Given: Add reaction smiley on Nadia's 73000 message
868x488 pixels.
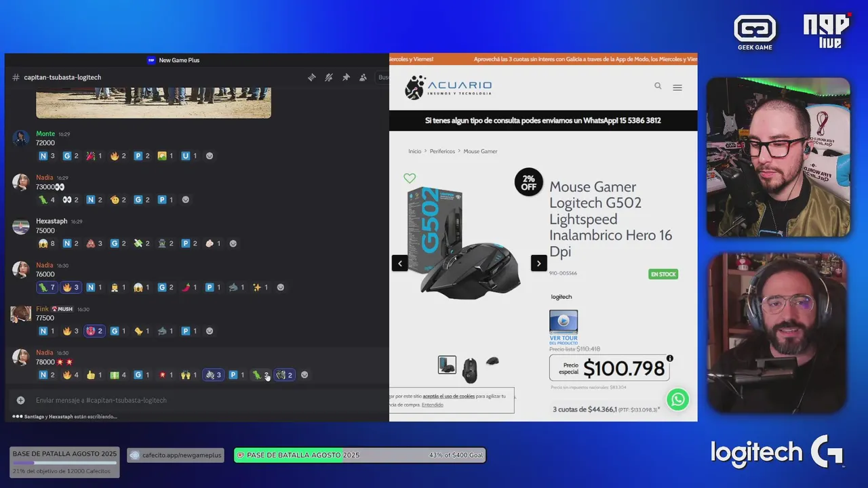Looking at the screenshot, I should coord(186,200).
